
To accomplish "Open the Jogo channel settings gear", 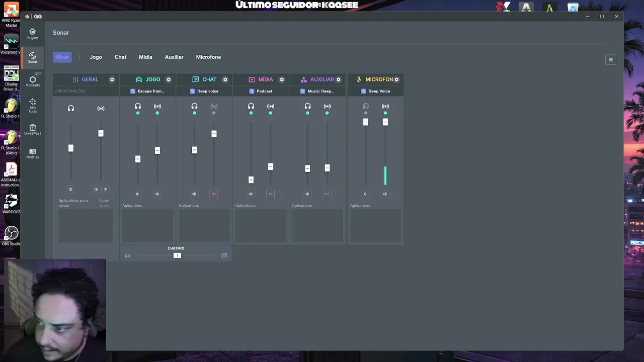I will coord(169,79).
